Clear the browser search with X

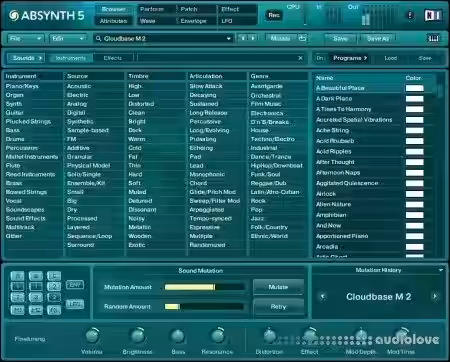(300, 58)
